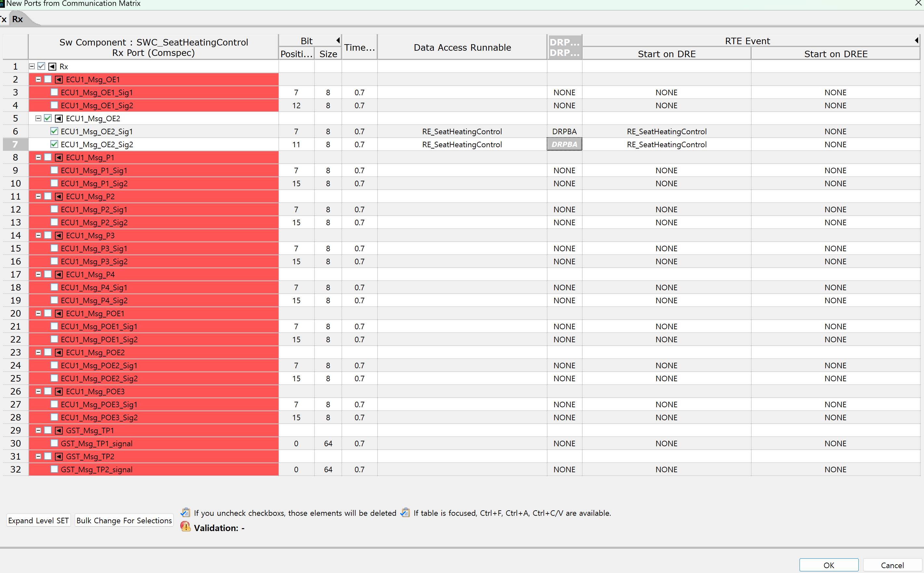Viewport: 924px width, 573px height.
Task: Click the Expand Level SET button
Action: coord(39,521)
